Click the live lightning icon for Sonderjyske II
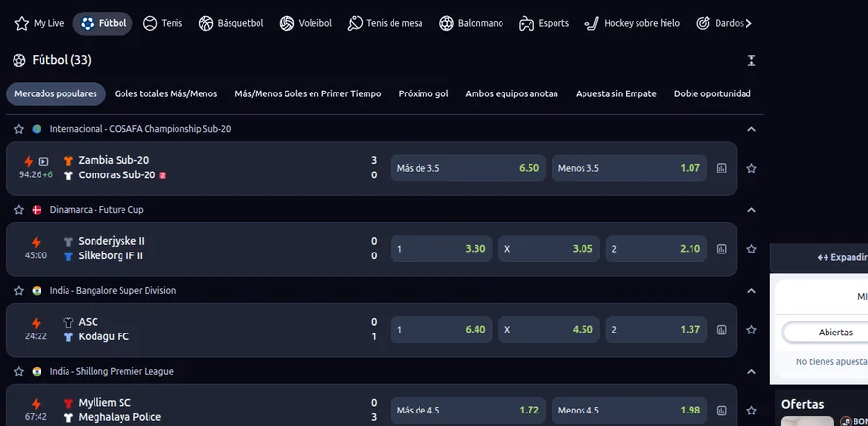 coord(36,243)
